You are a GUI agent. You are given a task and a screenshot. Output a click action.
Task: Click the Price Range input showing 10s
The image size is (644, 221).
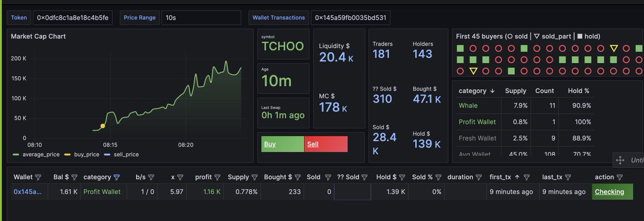coord(201,18)
